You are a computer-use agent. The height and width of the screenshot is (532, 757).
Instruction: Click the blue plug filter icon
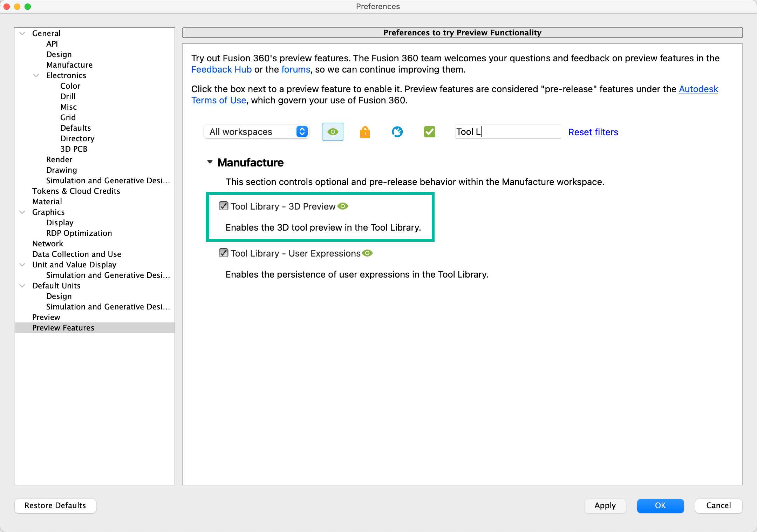pos(397,132)
